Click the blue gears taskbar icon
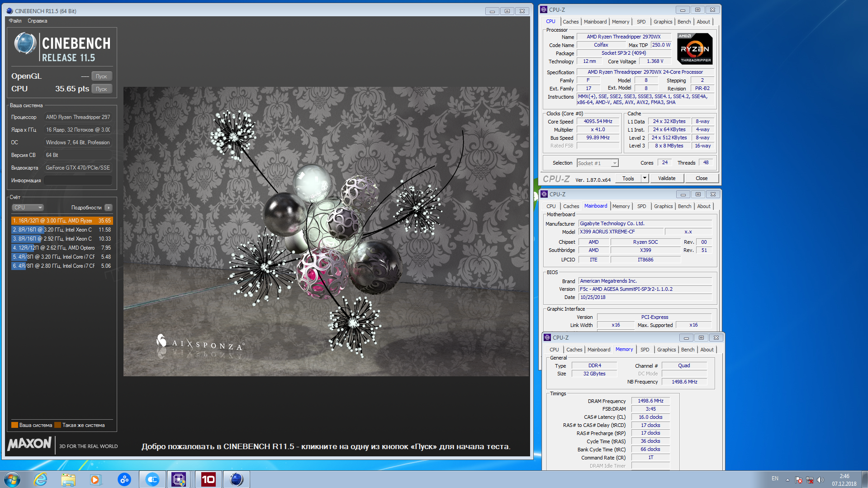Viewport: 868px width, 488px height. [124, 479]
